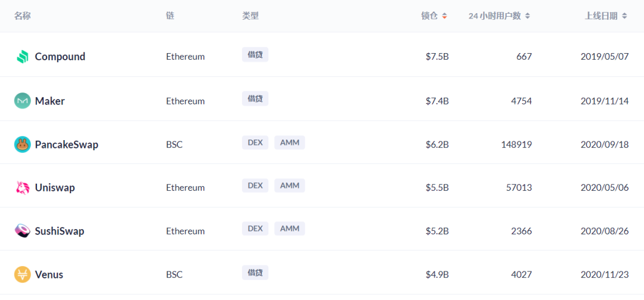
Task: Open the PancakeSwap project name link
Action: pos(67,145)
